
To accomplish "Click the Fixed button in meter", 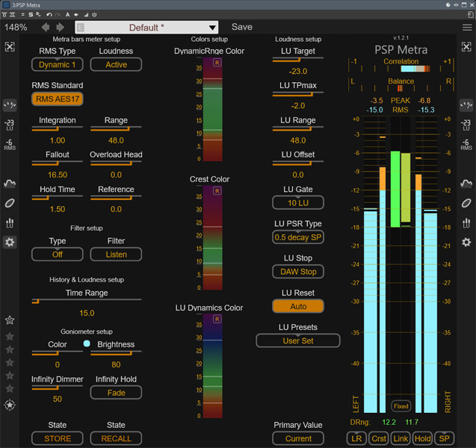I will (x=401, y=406).
